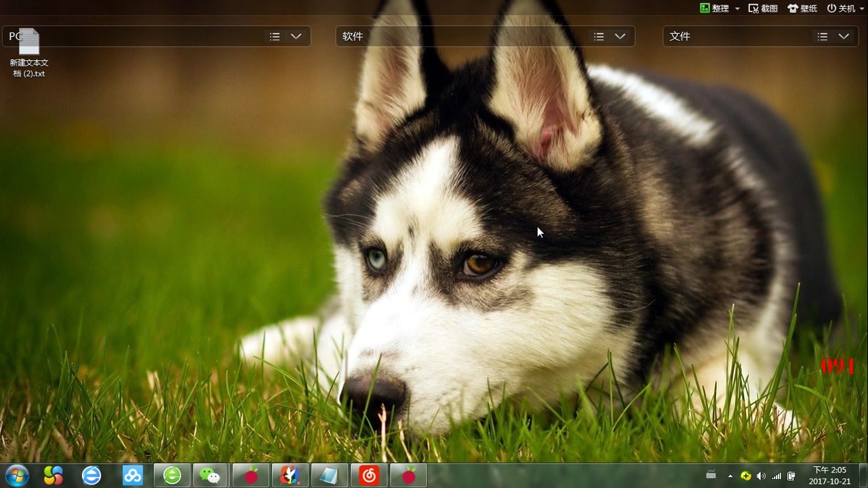The width and height of the screenshot is (868, 488).
Task: Open NetEase Cloud Music taskbar icon
Action: coord(369,475)
